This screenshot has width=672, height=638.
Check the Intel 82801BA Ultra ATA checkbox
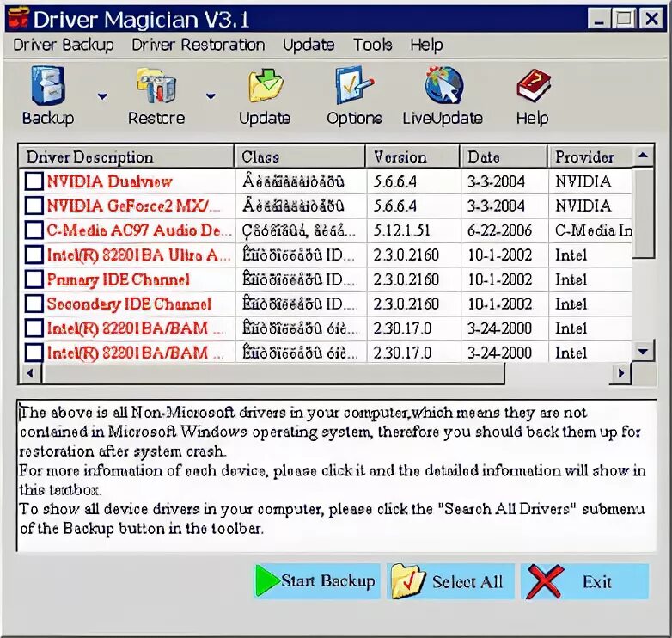click(x=34, y=255)
